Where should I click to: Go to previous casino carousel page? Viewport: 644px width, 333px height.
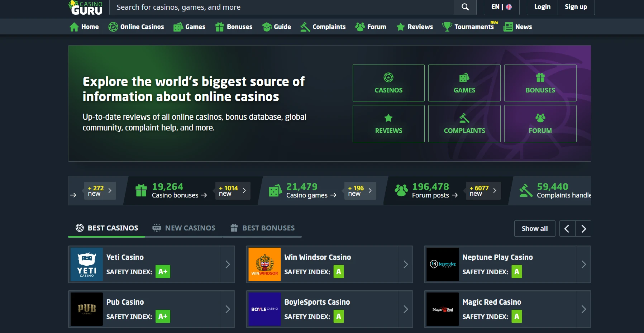point(567,229)
